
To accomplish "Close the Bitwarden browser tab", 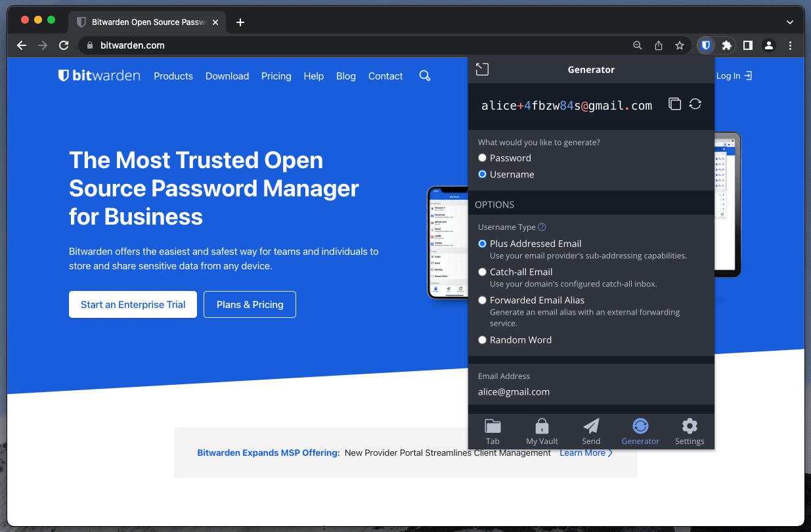I will point(215,22).
